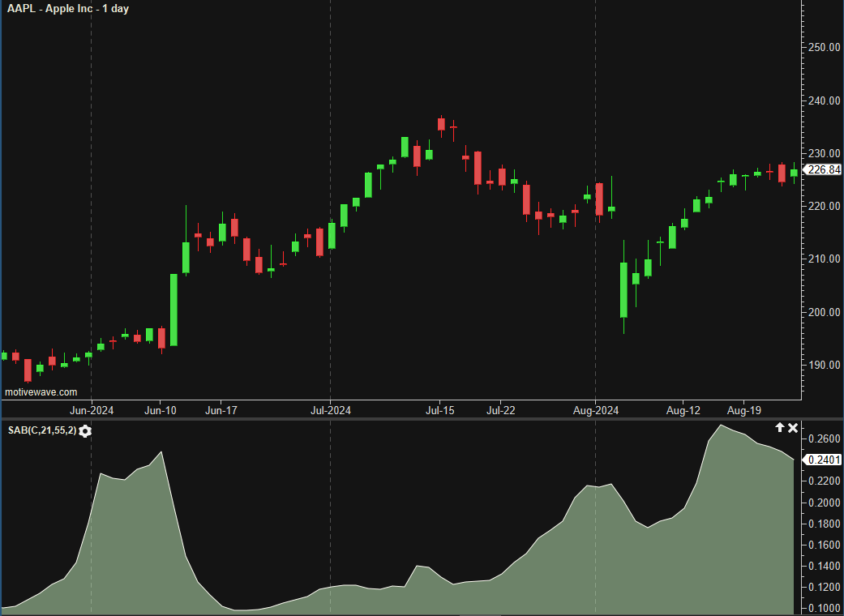This screenshot has width=844, height=616.
Task: Click the SAB indicator peak near Aug-19
Action: [722, 426]
